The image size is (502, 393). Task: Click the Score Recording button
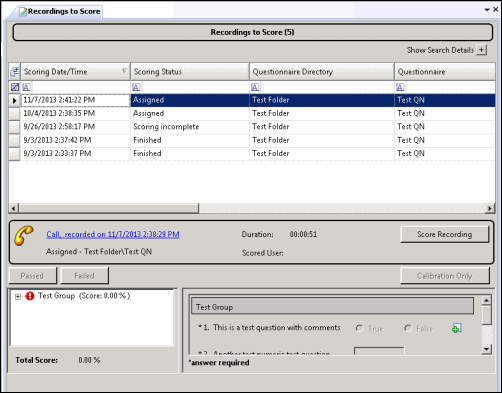[445, 234]
